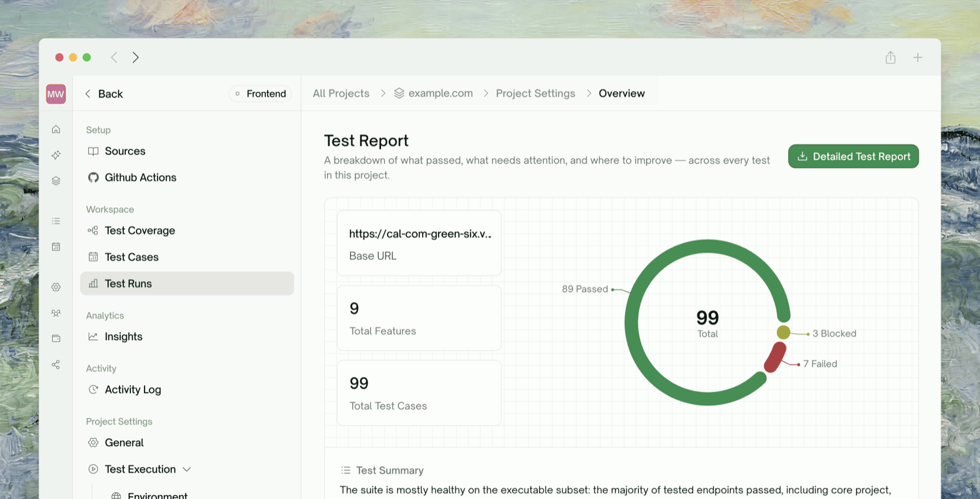Click the "7 Failed" chart label

tap(820, 364)
